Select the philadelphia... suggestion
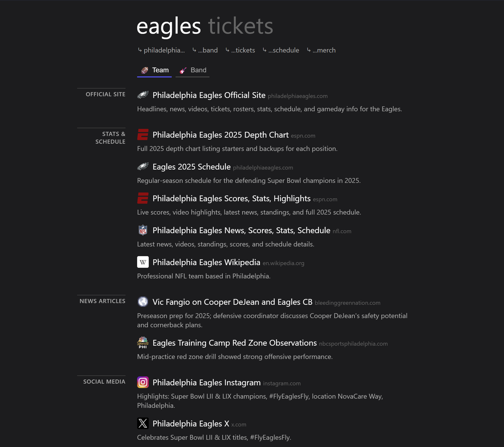 pyautogui.click(x=161, y=50)
